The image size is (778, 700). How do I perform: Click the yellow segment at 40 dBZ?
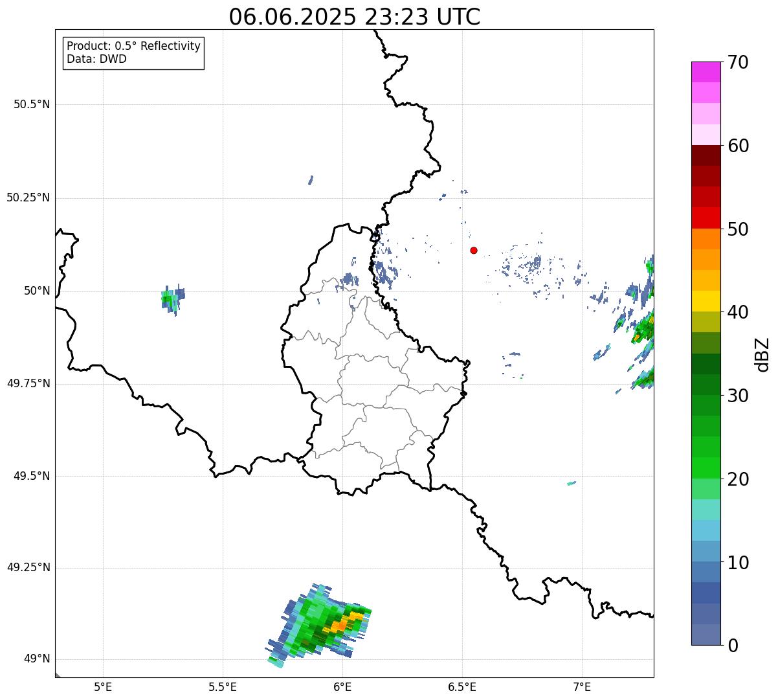[706, 301]
